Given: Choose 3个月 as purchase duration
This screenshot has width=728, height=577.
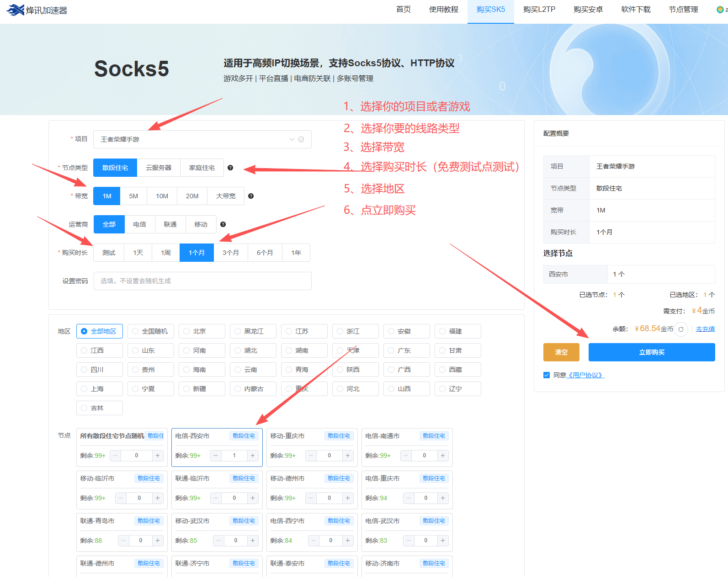Looking at the screenshot, I should [x=231, y=253].
